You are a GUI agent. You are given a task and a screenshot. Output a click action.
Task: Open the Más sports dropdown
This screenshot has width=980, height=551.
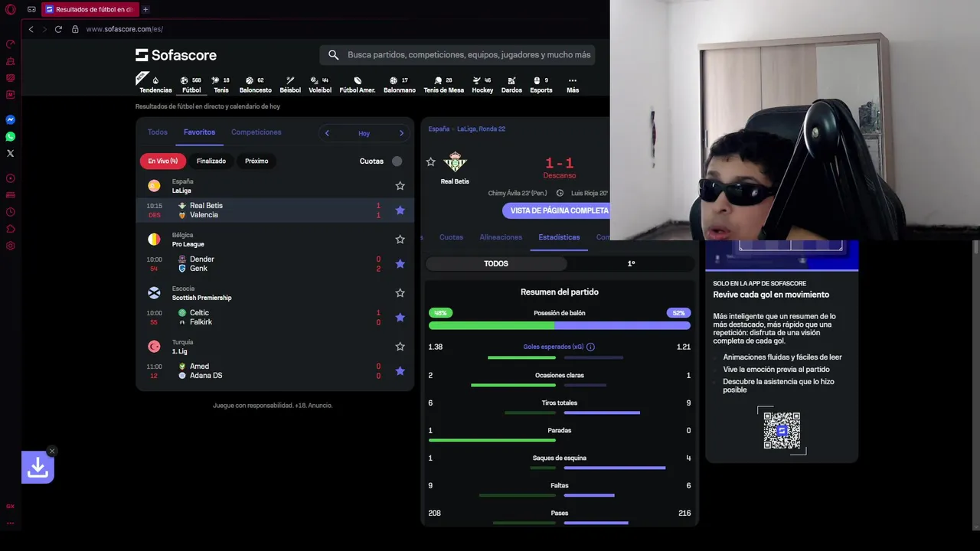coord(573,84)
